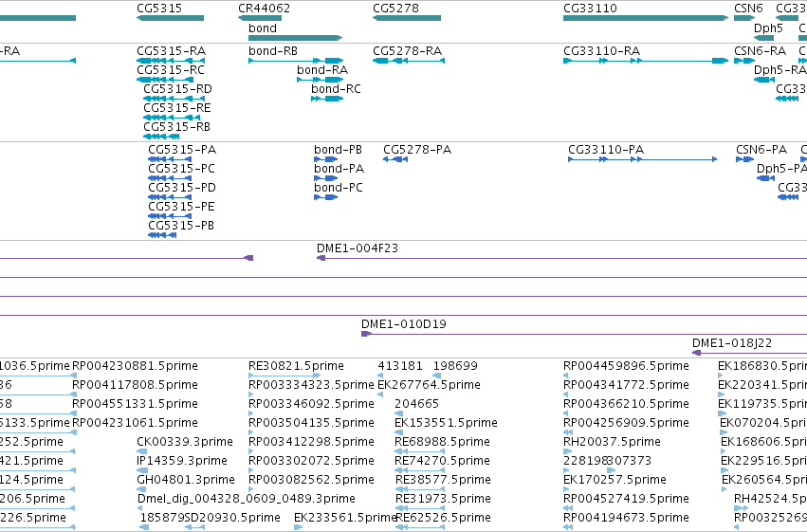Open the bond-PC protein
The image size is (807, 532).
pyautogui.click(x=326, y=197)
